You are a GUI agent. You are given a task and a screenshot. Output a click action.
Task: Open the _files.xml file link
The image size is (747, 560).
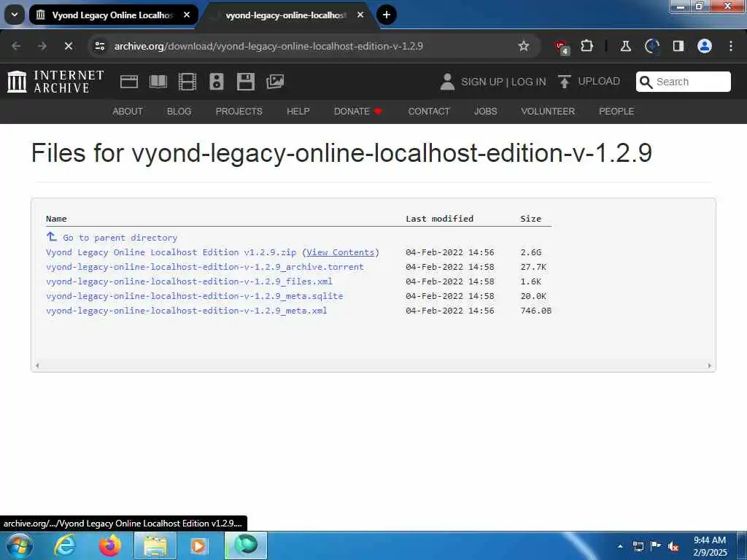tap(189, 281)
